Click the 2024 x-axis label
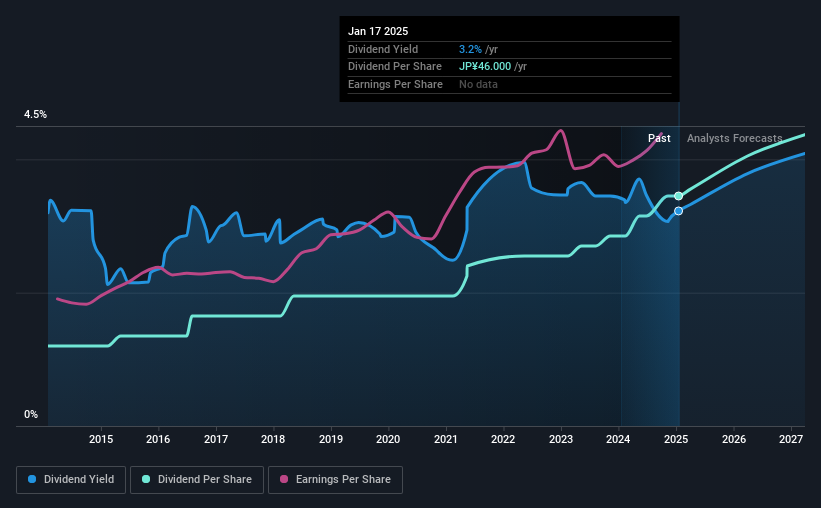821x508 pixels. [618, 439]
